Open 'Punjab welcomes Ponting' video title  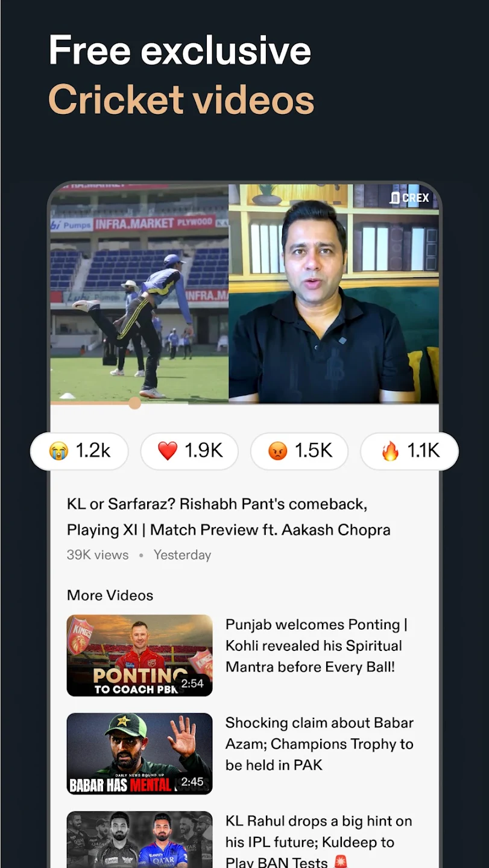click(x=316, y=646)
